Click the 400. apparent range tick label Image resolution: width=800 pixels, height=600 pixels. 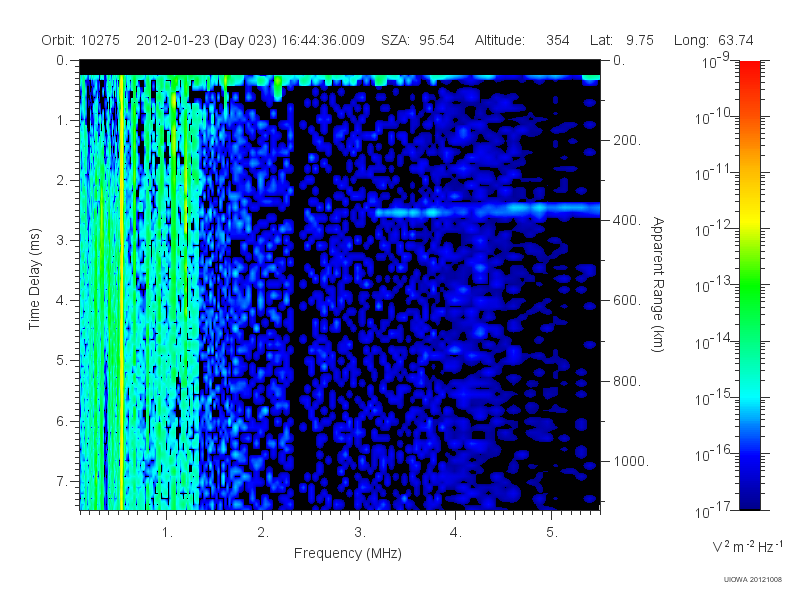coord(627,220)
